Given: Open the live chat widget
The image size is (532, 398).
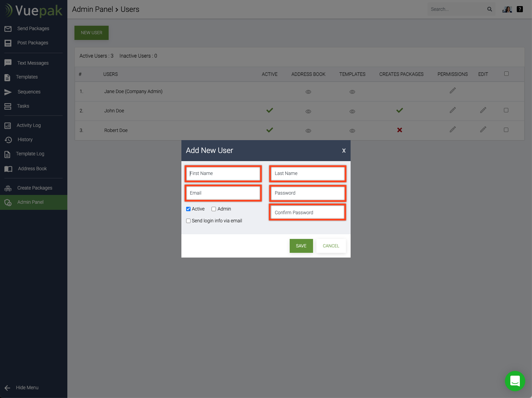Looking at the screenshot, I should click(x=515, y=381).
